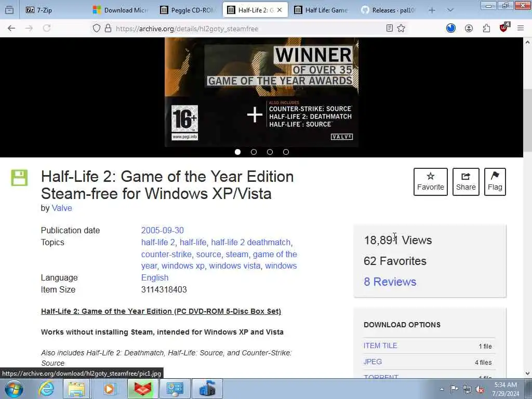Click the Favorite button

coord(431,182)
